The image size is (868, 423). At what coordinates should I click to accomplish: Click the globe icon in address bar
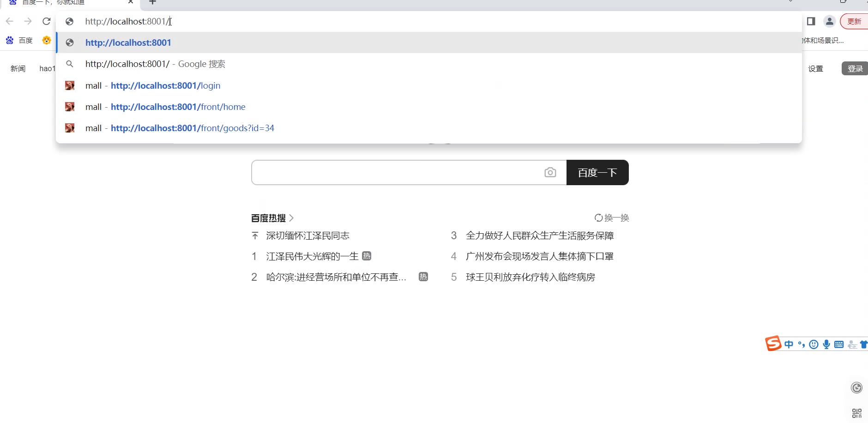70,21
